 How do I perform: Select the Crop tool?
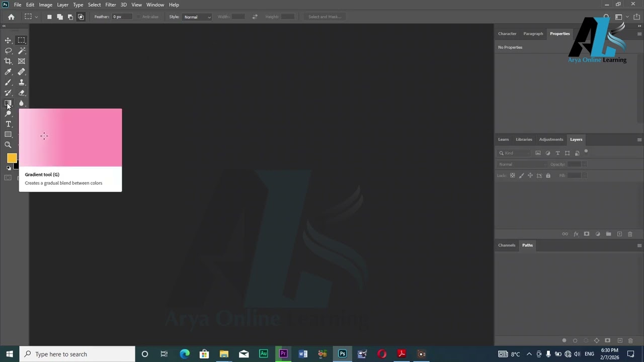tap(8, 61)
